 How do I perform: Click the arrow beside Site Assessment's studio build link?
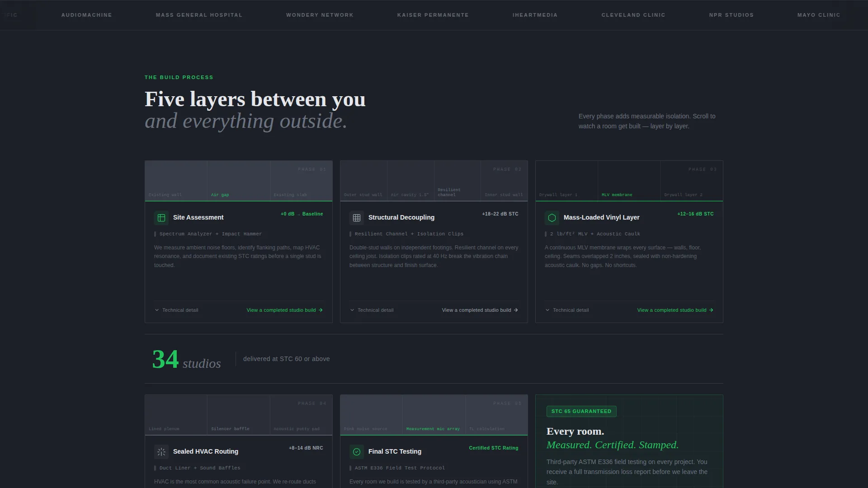tap(321, 310)
